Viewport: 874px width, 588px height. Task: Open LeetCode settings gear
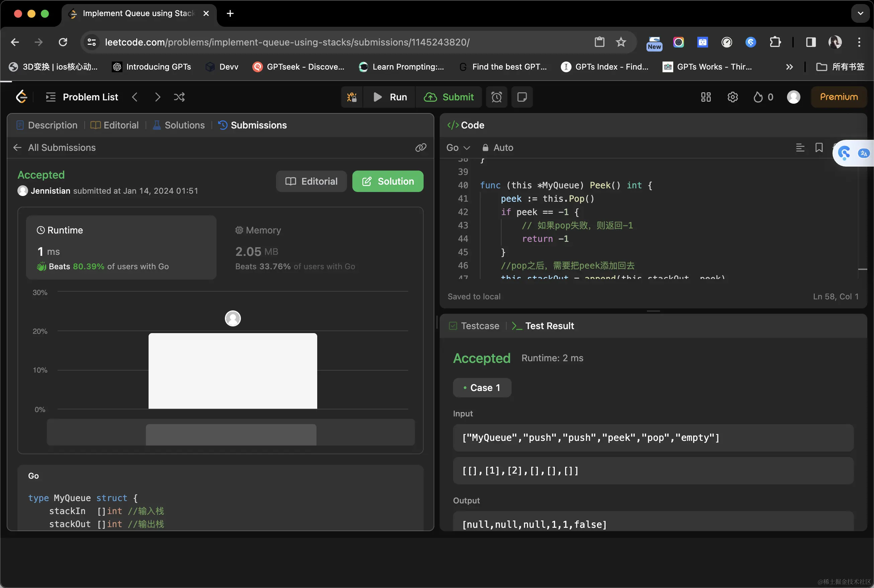pyautogui.click(x=732, y=97)
